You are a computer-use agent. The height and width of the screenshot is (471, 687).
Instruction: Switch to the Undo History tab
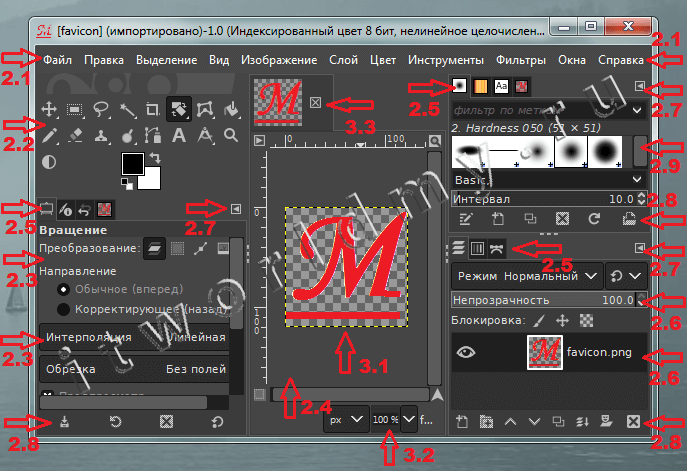84,210
